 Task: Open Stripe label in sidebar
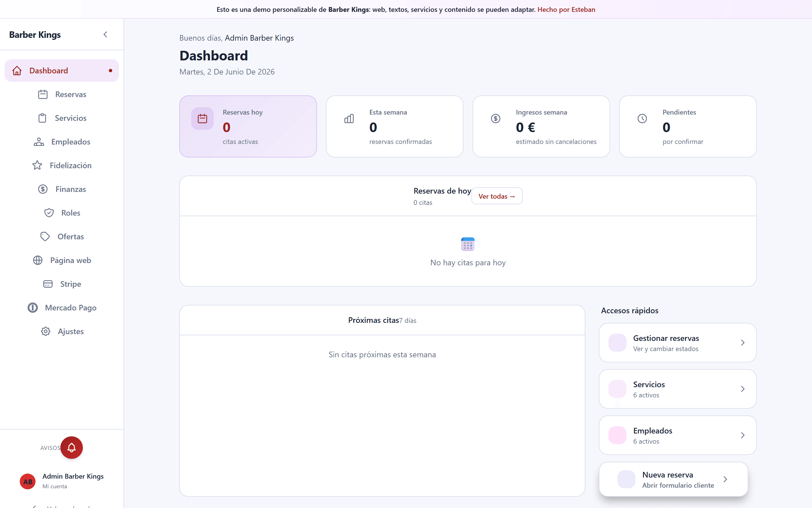71,284
